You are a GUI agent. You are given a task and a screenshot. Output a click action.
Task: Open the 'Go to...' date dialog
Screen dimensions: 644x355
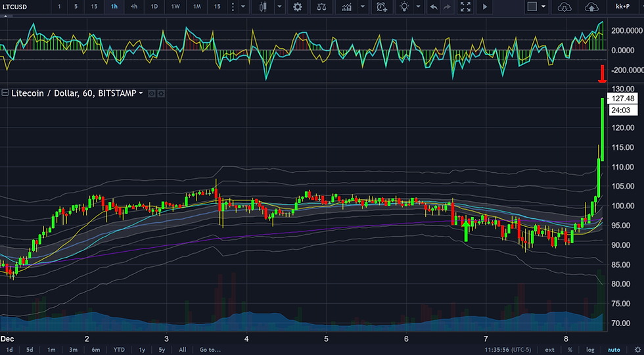point(210,350)
